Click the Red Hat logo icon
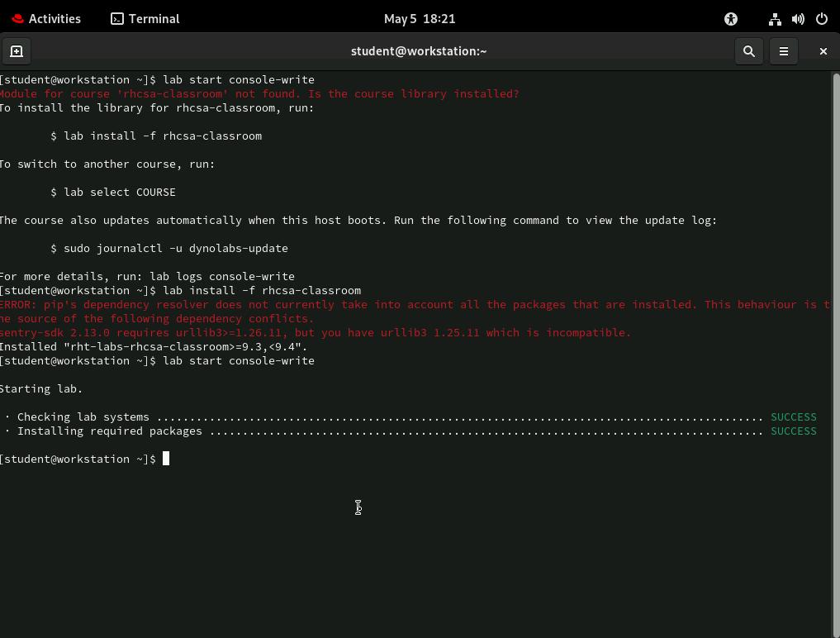This screenshot has width=840, height=638. 17,19
